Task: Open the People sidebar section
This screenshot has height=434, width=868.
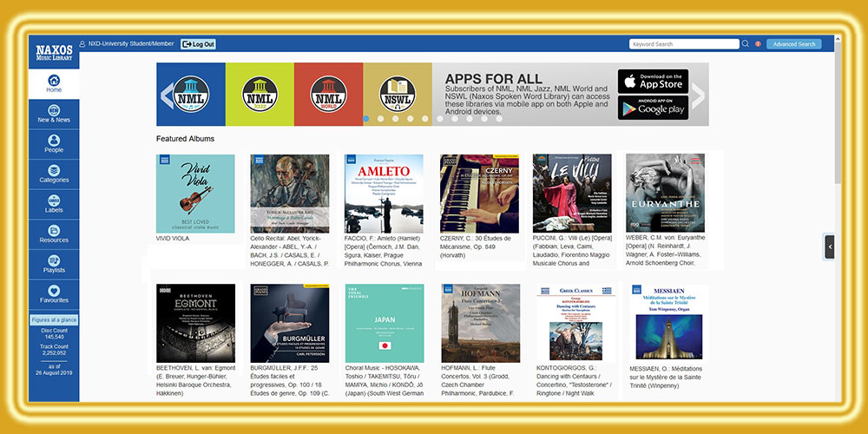Action: [54, 143]
